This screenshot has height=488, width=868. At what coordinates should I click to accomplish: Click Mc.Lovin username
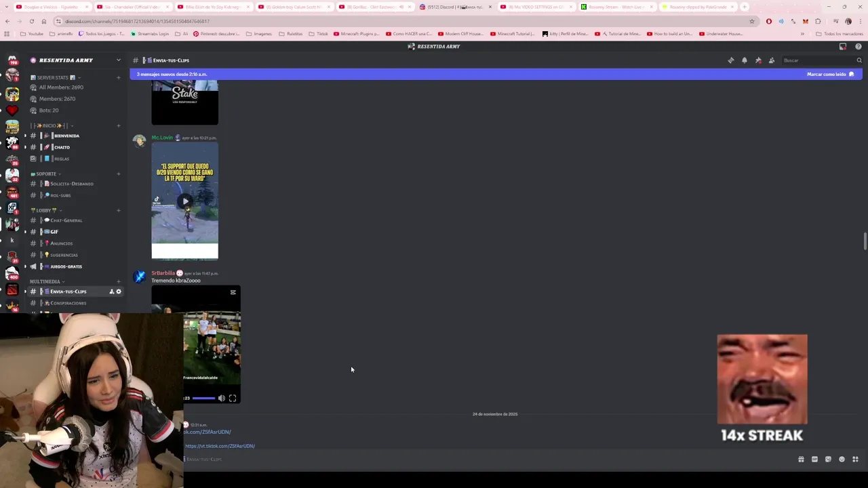pos(162,138)
